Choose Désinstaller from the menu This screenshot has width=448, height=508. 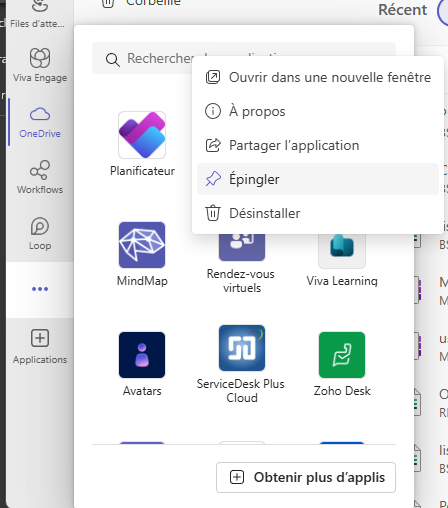318,213
